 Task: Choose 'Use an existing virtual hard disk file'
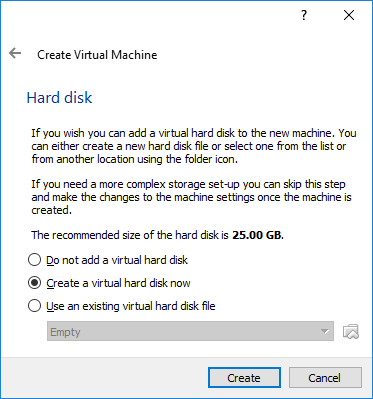(x=122, y=306)
